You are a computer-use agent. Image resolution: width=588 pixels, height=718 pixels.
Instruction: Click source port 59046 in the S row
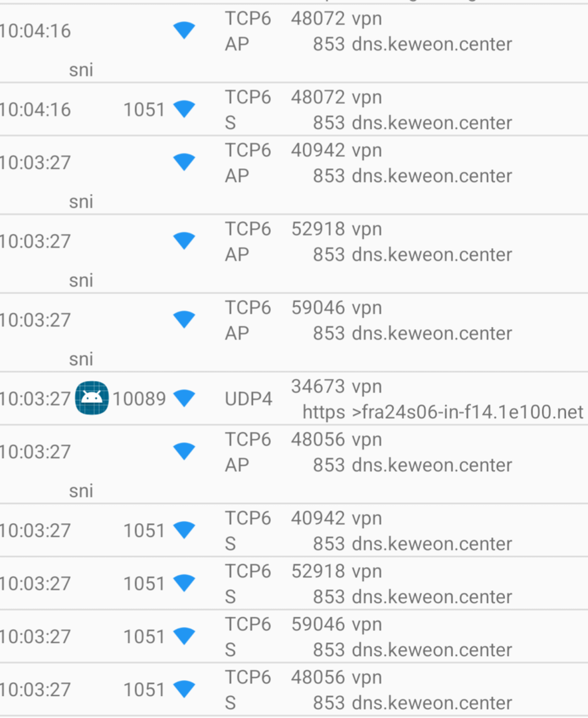(x=318, y=624)
